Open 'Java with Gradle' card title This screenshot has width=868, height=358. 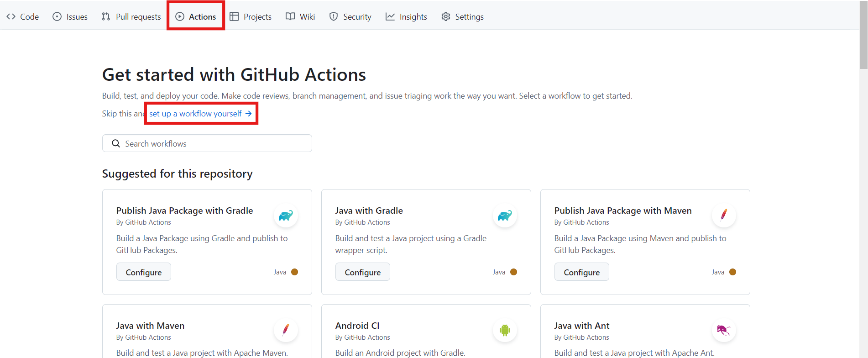369,211
